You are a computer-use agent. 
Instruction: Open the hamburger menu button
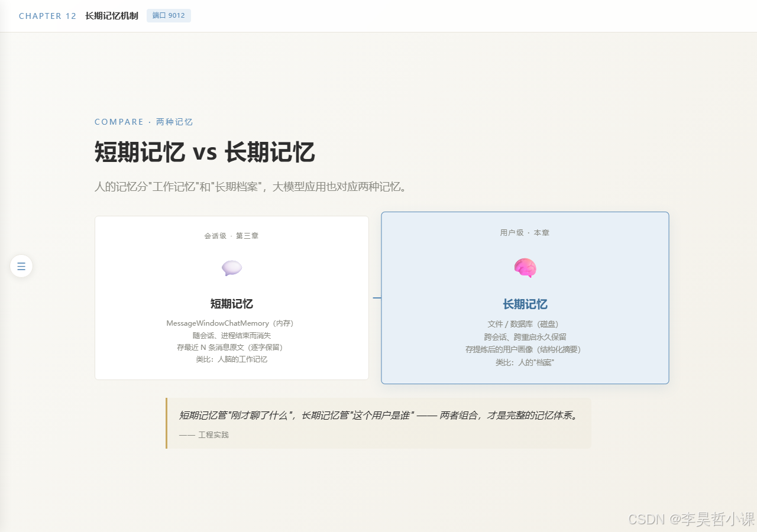(21, 266)
